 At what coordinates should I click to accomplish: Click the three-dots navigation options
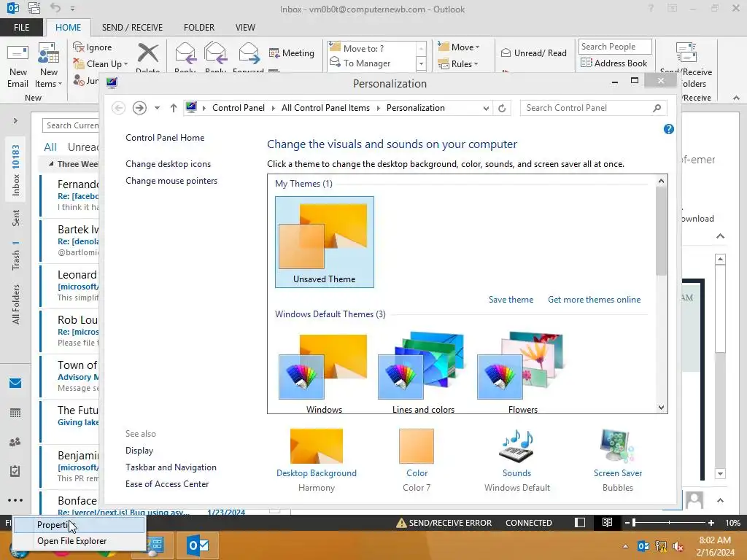[x=15, y=500]
